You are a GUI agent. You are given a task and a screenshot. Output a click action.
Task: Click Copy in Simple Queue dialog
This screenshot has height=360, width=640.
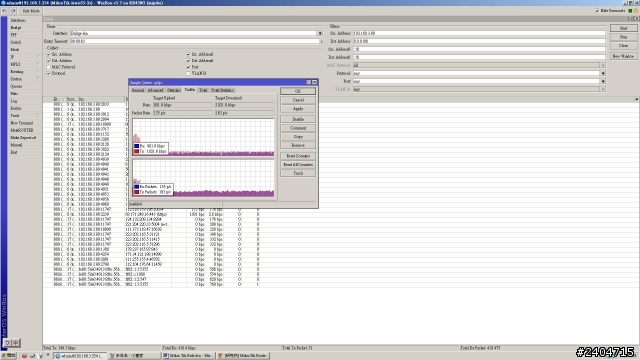(x=298, y=137)
